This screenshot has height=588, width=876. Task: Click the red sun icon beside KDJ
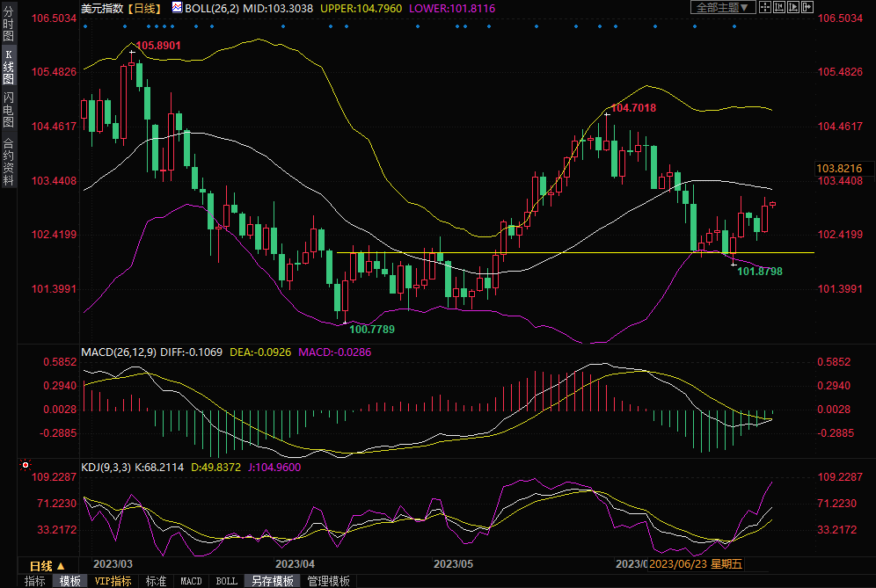(26, 465)
